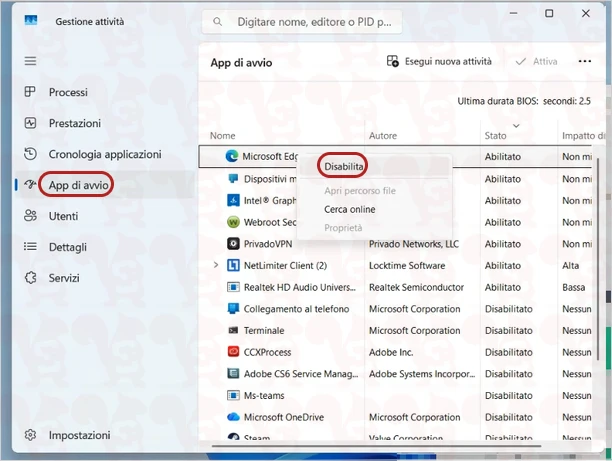Click the PrivadoVPN icon
The width and height of the screenshot is (612, 461).
[x=233, y=244]
